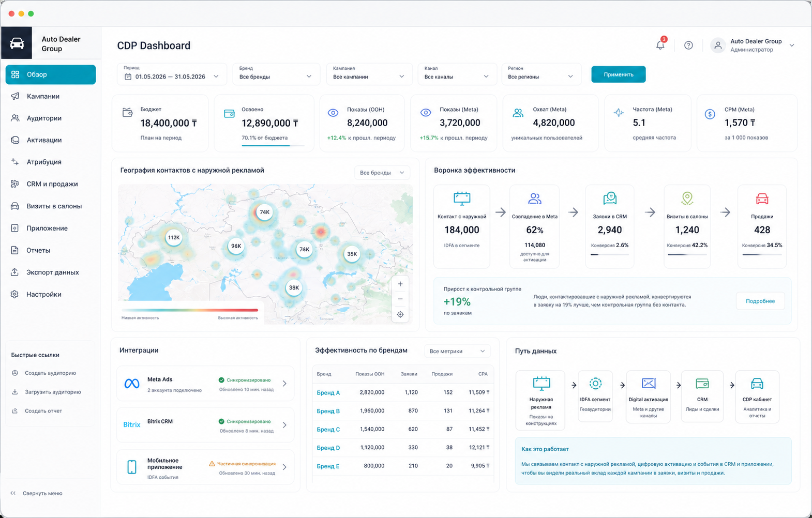Open the Все метрики dropdown
Image resolution: width=812 pixels, height=518 pixels.
pyautogui.click(x=457, y=351)
